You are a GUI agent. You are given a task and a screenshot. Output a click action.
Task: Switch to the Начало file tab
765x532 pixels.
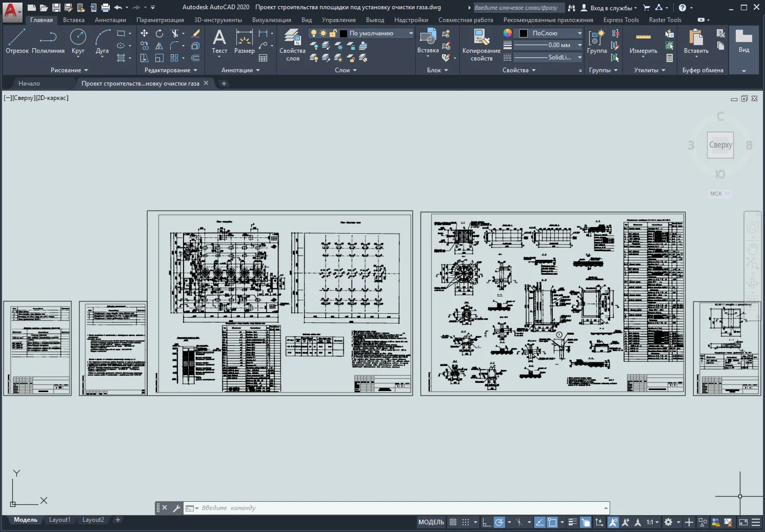point(29,84)
